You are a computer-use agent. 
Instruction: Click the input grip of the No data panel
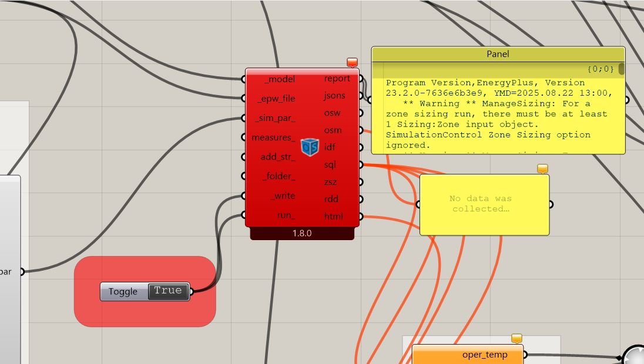click(x=418, y=204)
